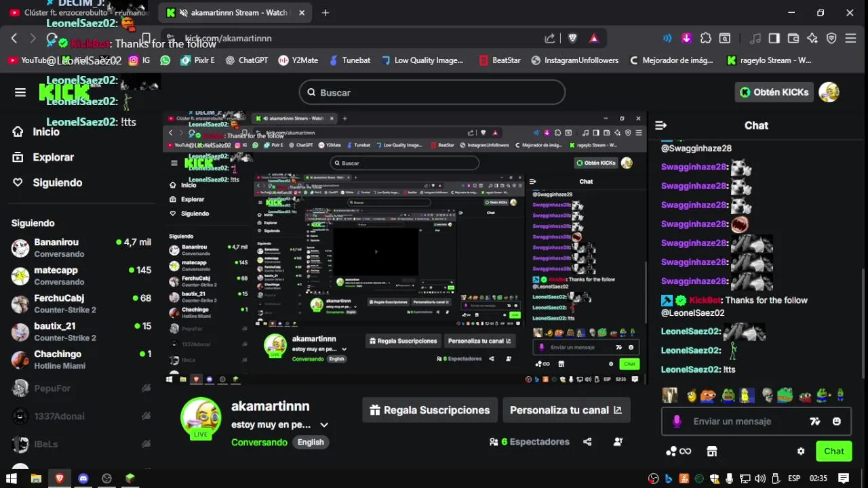Open Bananirou channel in following list
The height and width of the screenshot is (488, 868).
tap(81, 247)
